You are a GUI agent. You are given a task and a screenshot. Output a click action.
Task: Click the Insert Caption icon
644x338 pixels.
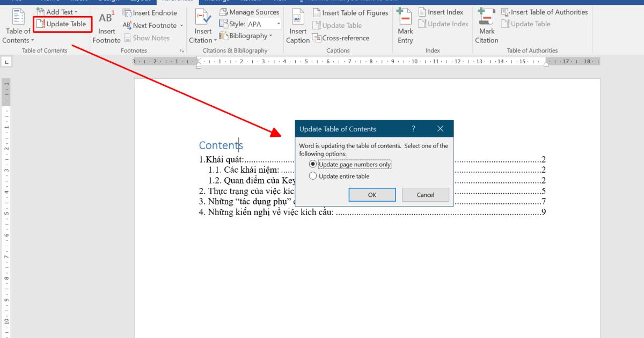(298, 18)
